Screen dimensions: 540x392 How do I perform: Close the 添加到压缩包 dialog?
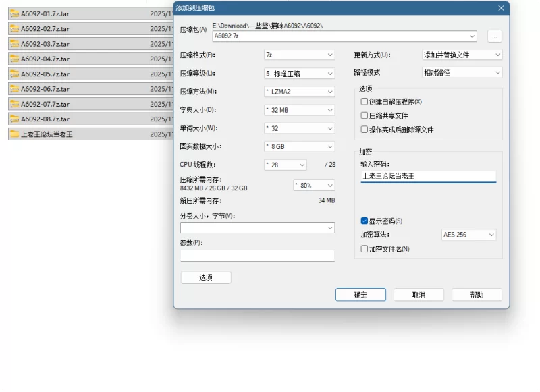(x=501, y=8)
